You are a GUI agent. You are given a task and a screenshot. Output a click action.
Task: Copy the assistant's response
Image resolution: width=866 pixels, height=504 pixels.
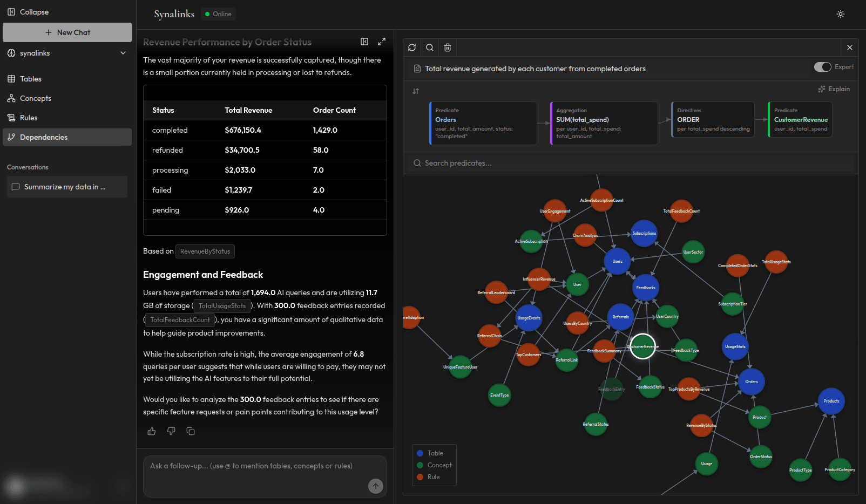click(190, 431)
